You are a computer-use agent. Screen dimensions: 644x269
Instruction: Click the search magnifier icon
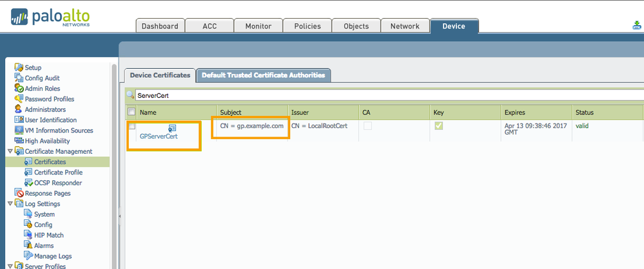point(130,95)
